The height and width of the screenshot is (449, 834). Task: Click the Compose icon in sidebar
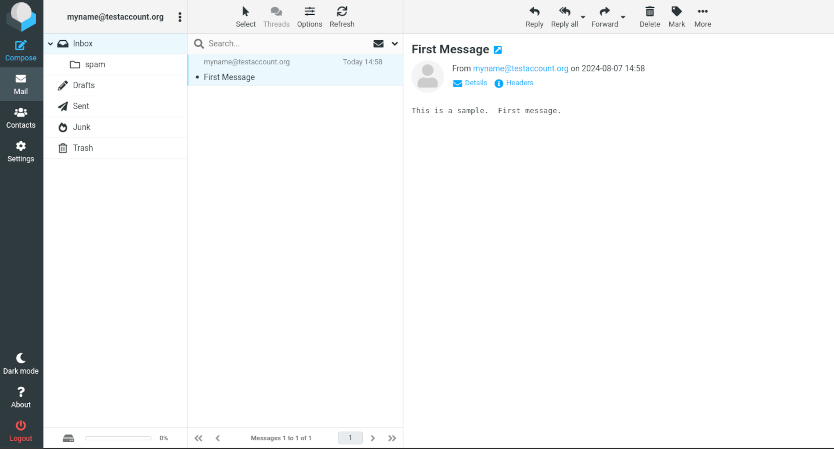click(x=21, y=46)
